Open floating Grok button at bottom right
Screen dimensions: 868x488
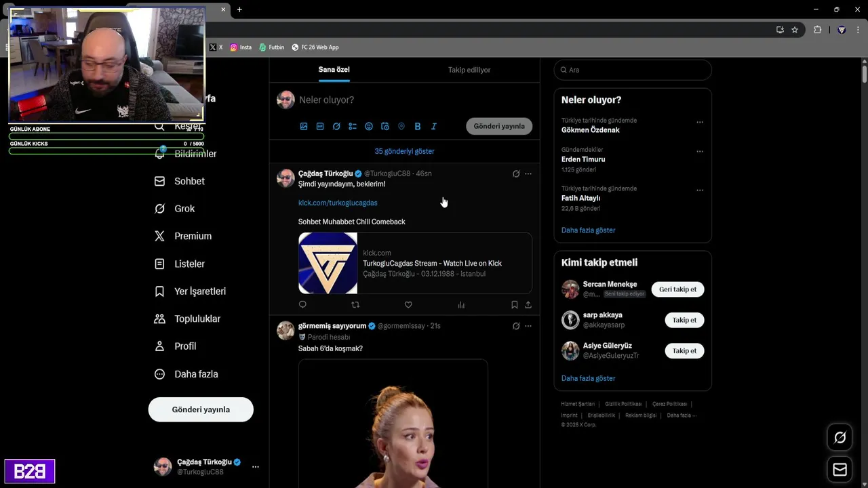click(840, 438)
